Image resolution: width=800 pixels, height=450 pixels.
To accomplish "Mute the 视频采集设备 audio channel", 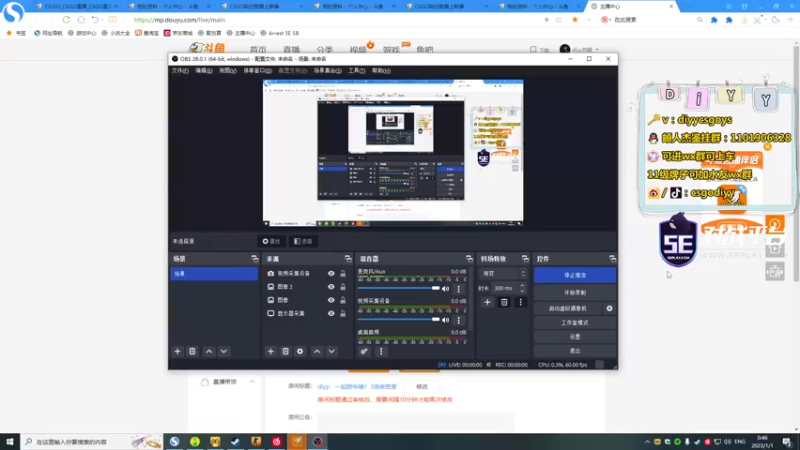I will click(x=445, y=320).
